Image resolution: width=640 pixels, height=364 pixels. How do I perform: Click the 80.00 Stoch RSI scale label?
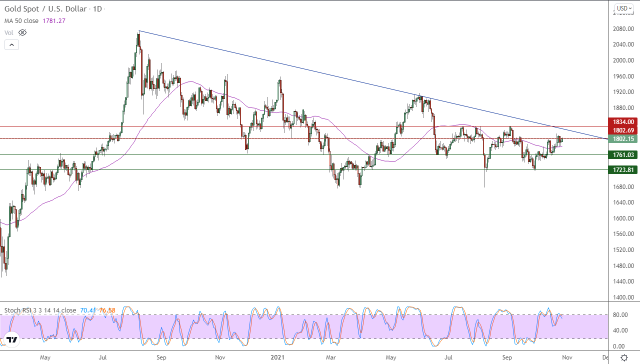point(620,315)
